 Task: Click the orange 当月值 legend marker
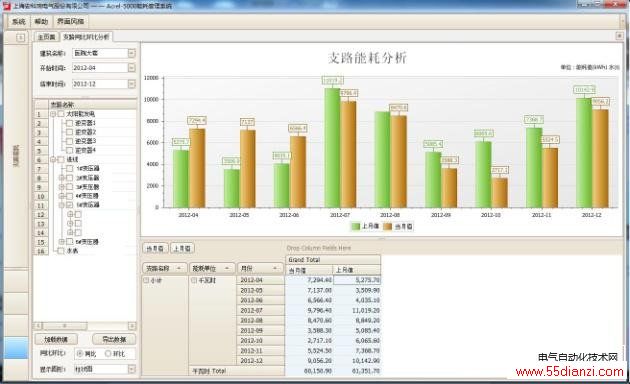point(388,227)
